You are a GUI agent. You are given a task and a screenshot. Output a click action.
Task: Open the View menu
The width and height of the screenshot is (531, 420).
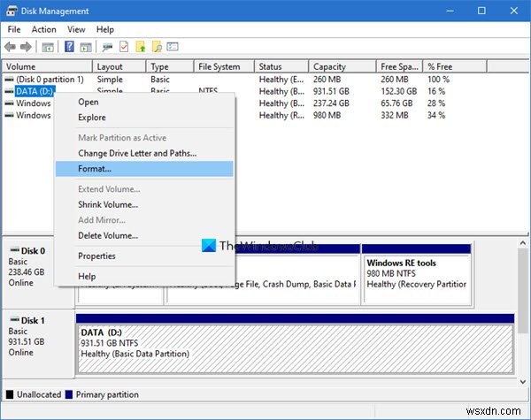[x=76, y=29]
